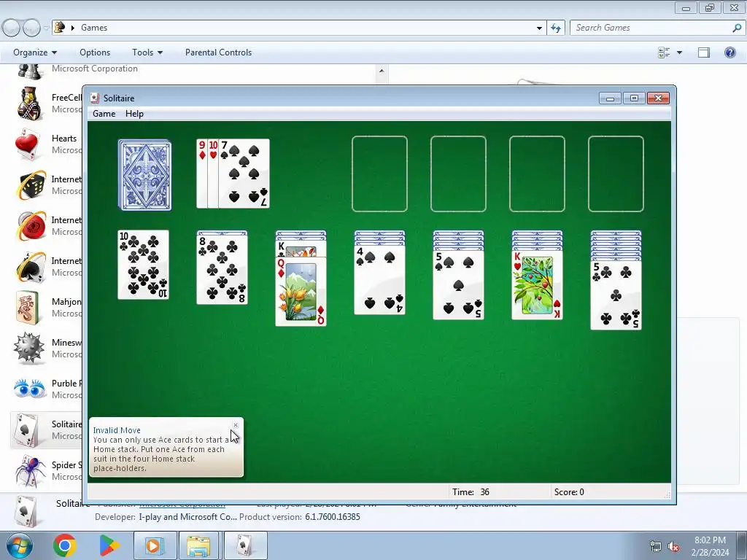
Task: Select the Minesweeper mine icon
Action: click(x=29, y=348)
